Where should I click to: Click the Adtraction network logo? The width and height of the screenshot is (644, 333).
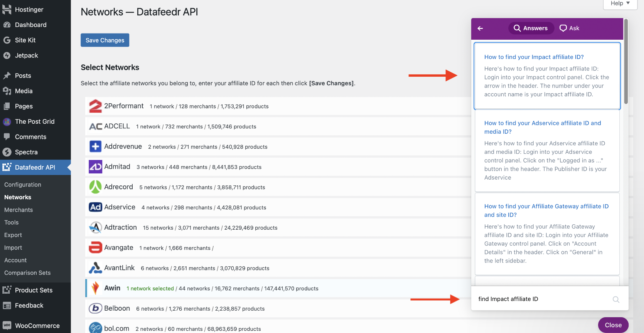[95, 227]
